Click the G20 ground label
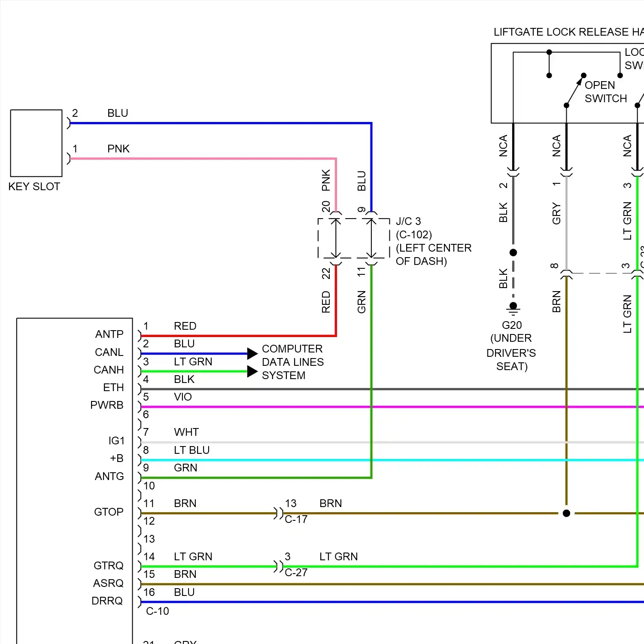644x644 pixels. tap(512, 325)
